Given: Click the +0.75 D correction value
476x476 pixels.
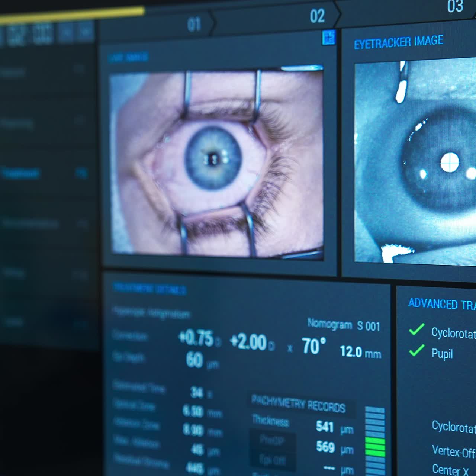Looking at the screenshot, I should [199, 338].
